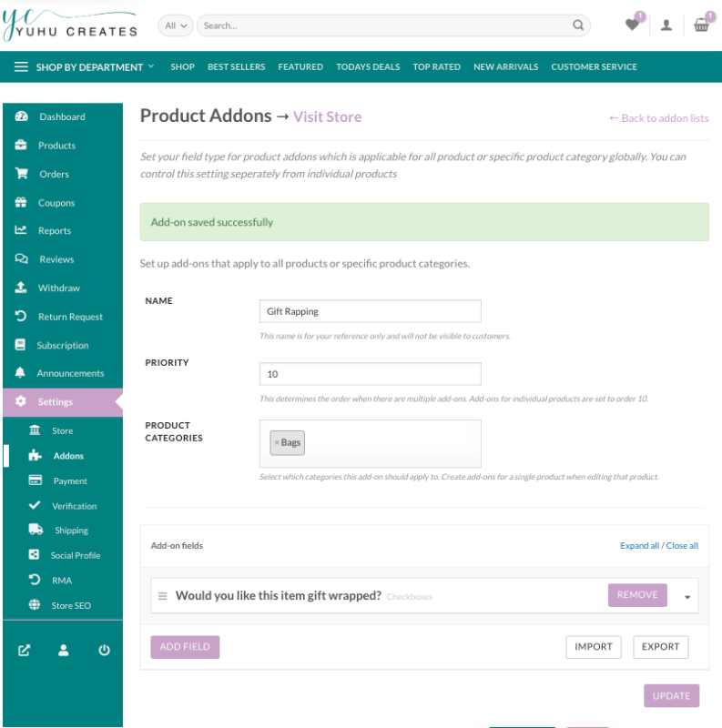Click the Add Field button

pyautogui.click(x=185, y=647)
